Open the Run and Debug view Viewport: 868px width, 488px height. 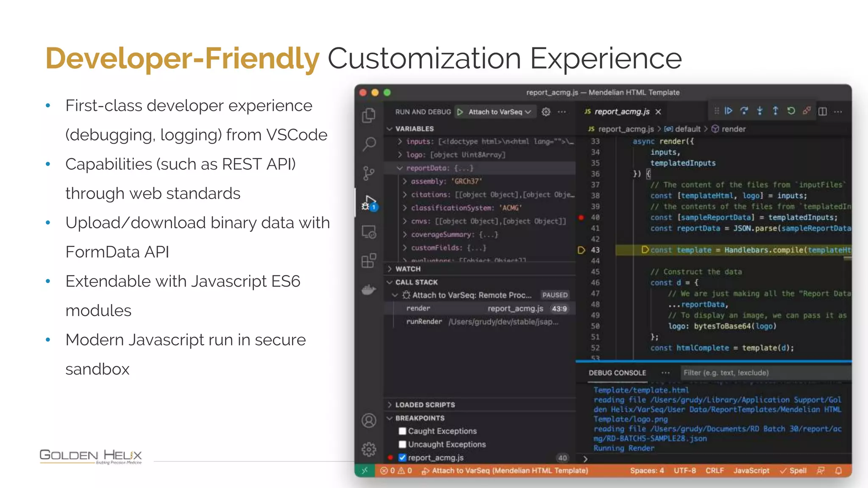(369, 203)
